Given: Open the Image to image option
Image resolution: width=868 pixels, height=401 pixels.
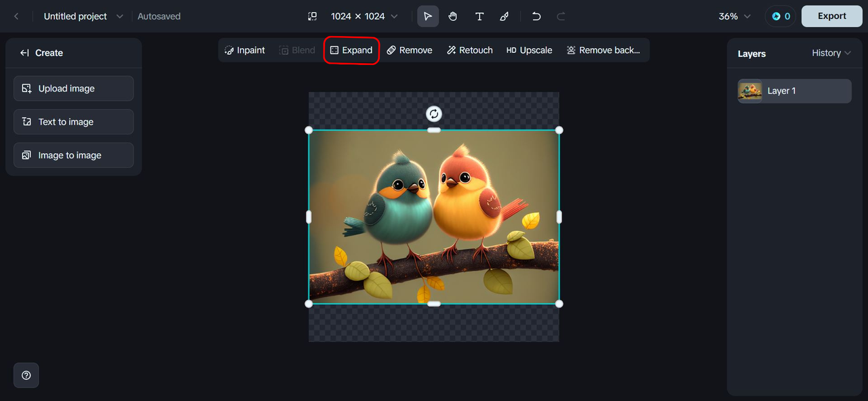Looking at the screenshot, I should pyautogui.click(x=73, y=155).
